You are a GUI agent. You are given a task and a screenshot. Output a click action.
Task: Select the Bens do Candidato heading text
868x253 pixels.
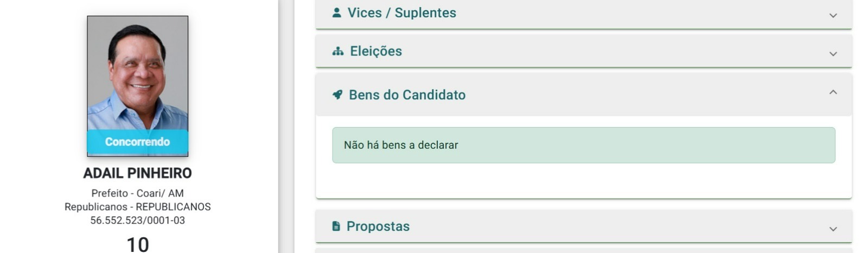point(407,94)
